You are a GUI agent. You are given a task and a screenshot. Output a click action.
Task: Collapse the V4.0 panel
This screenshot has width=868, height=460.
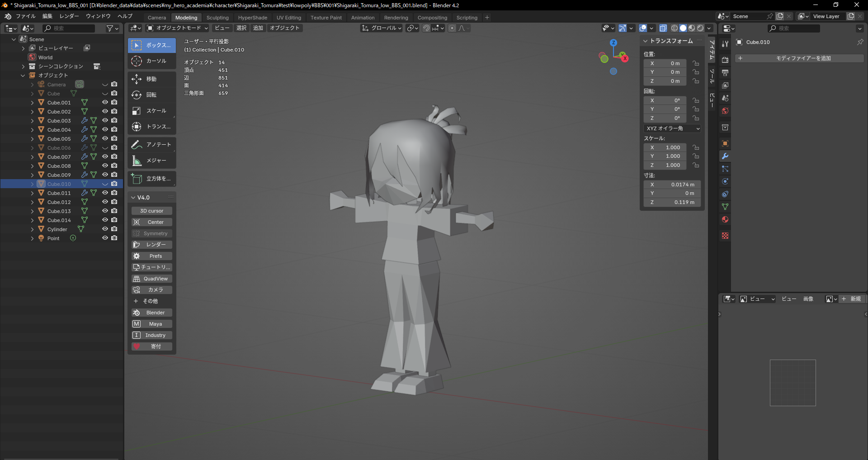[x=133, y=198]
